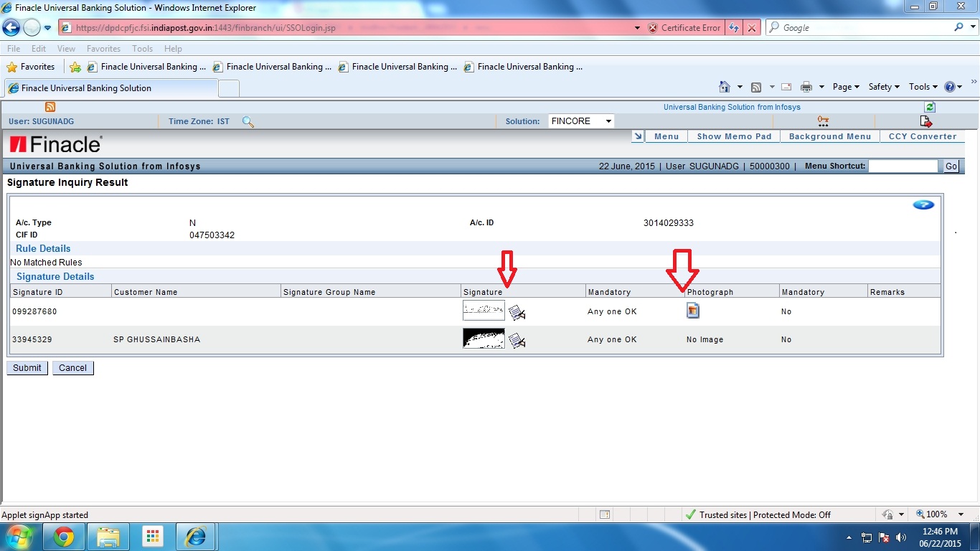The width and height of the screenshot is (980, 551).
Task: Click the Print icon in command bar
Action: 806,87
